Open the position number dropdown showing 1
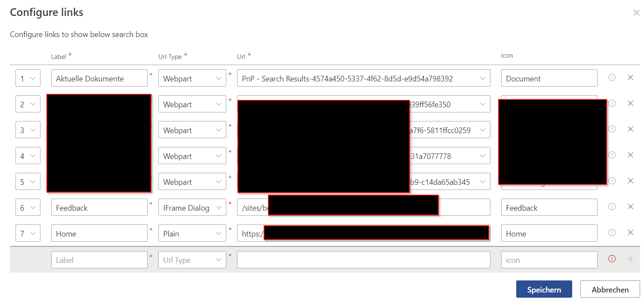Viewport: 644px width, 308px height. point(28,78)
